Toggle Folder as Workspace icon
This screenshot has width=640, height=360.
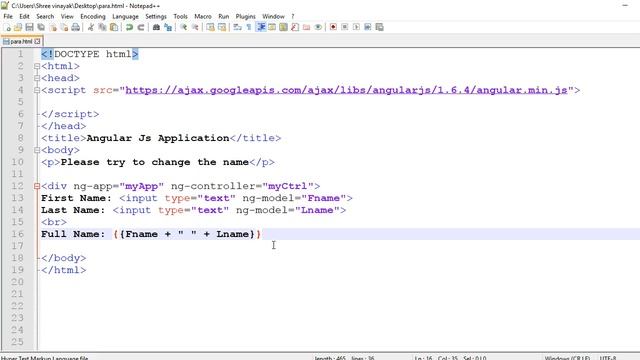click(x=307, y=27)
